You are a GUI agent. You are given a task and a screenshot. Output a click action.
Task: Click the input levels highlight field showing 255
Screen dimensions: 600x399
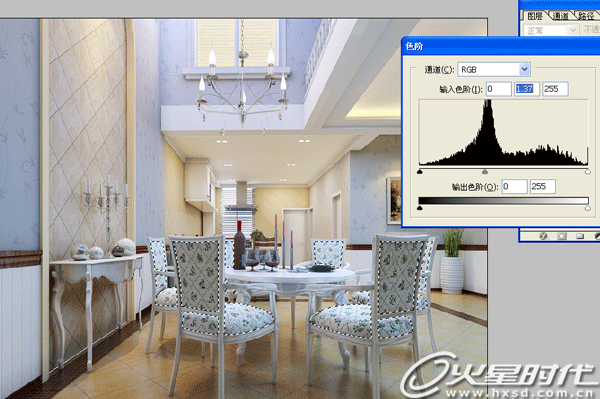point(555,89)
